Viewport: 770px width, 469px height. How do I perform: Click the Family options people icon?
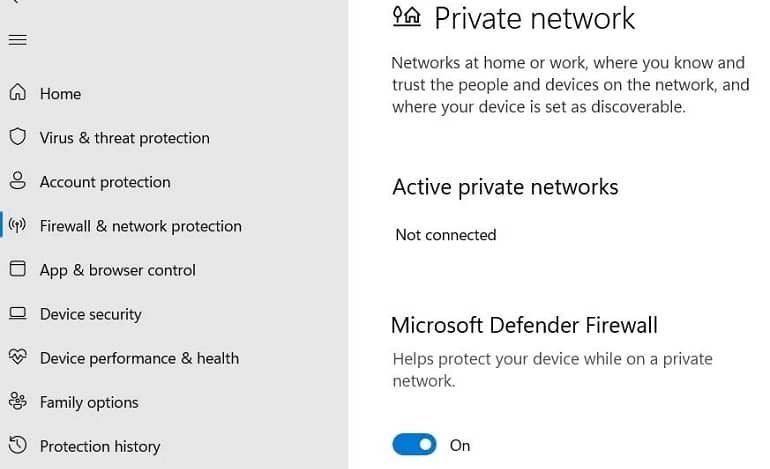pos(18,401)
